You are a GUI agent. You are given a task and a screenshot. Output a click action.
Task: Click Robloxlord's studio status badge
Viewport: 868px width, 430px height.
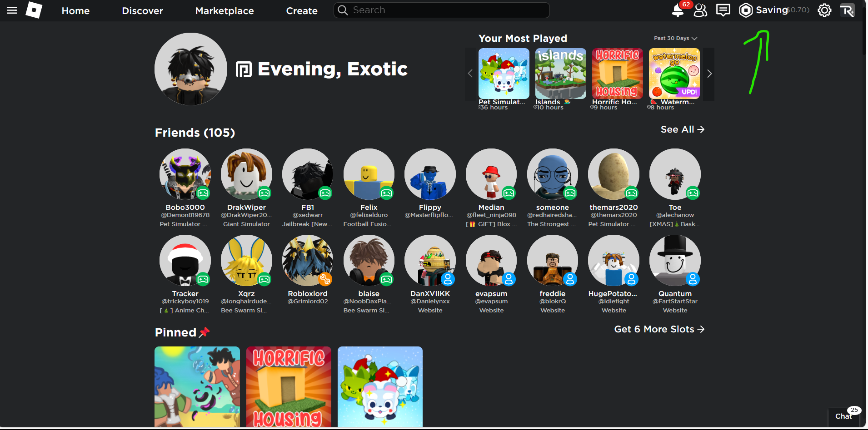[325, 279]
